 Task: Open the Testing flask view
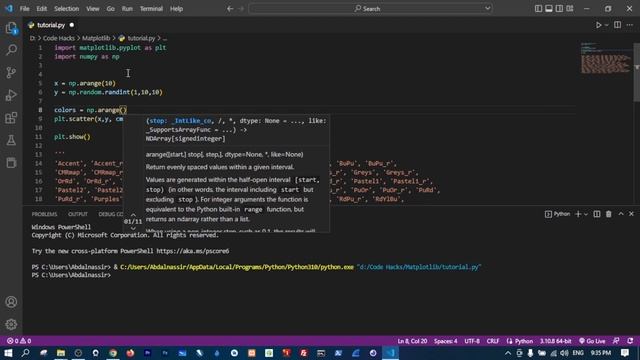point(11,140)
